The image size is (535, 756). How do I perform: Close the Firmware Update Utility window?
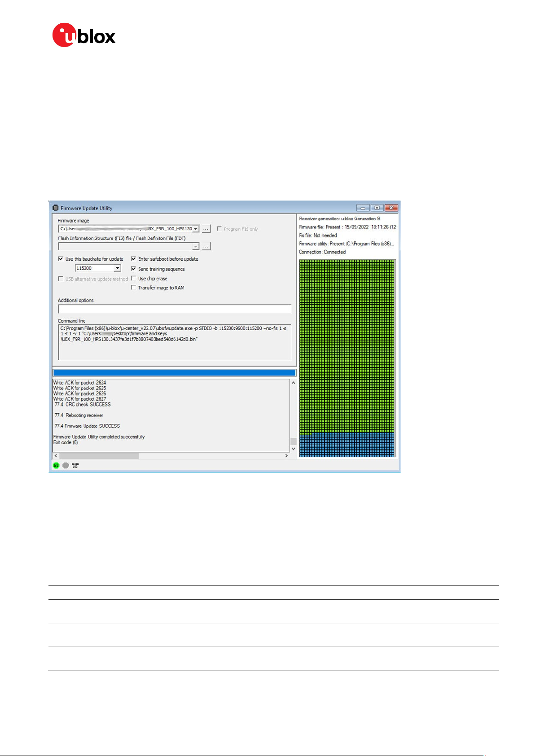tap(391, 208)
